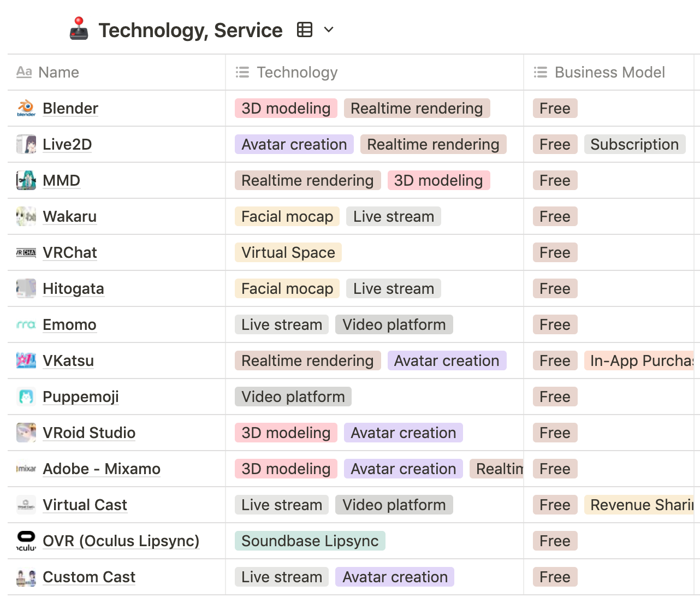Click the Blender logo icon
Image resolution: width=700 pixels, height=603 pixels.
click(x=26, y=108)
